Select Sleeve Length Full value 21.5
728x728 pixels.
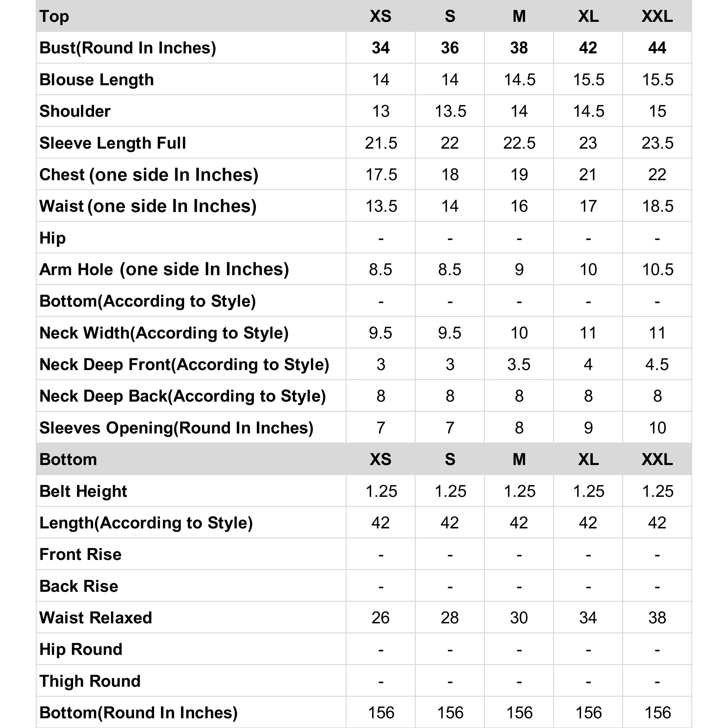381,143
